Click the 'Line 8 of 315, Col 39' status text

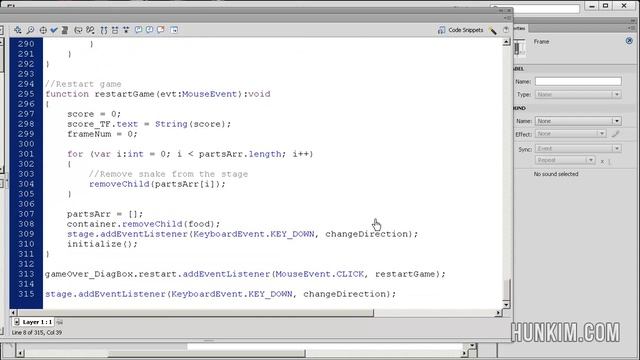37,333
